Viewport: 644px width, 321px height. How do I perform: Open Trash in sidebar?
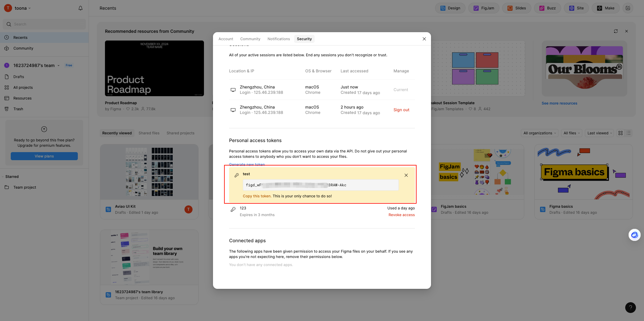pos(18,109)
